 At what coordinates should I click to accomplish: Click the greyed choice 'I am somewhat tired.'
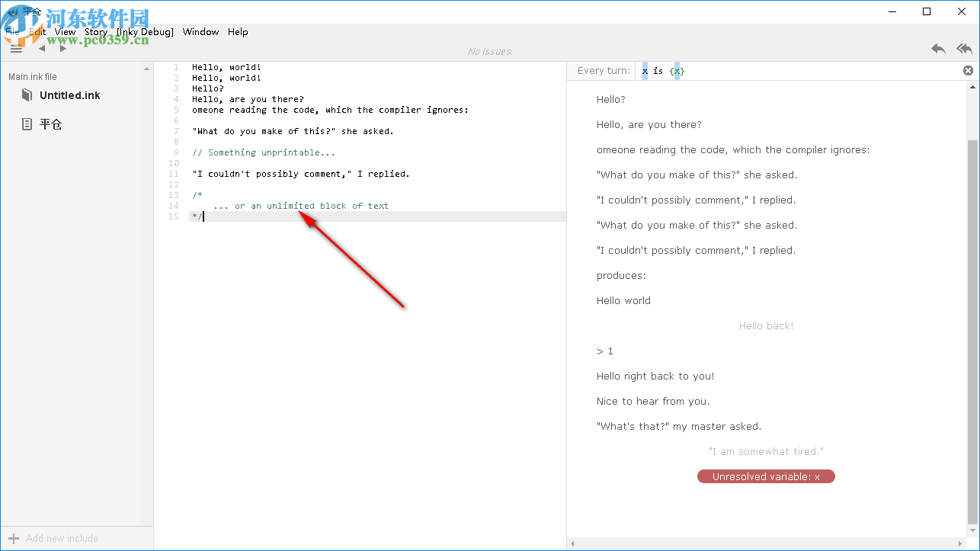pyautogui.click(x=766, y=451)
